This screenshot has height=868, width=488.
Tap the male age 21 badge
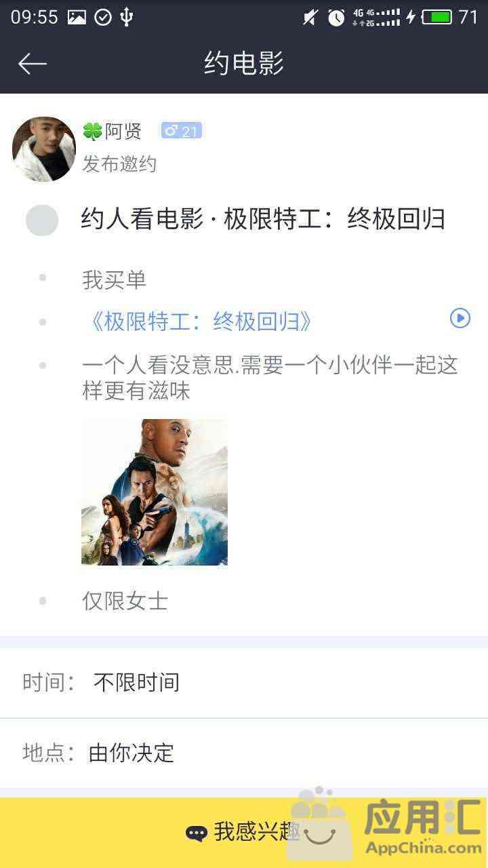click(181, 131)
